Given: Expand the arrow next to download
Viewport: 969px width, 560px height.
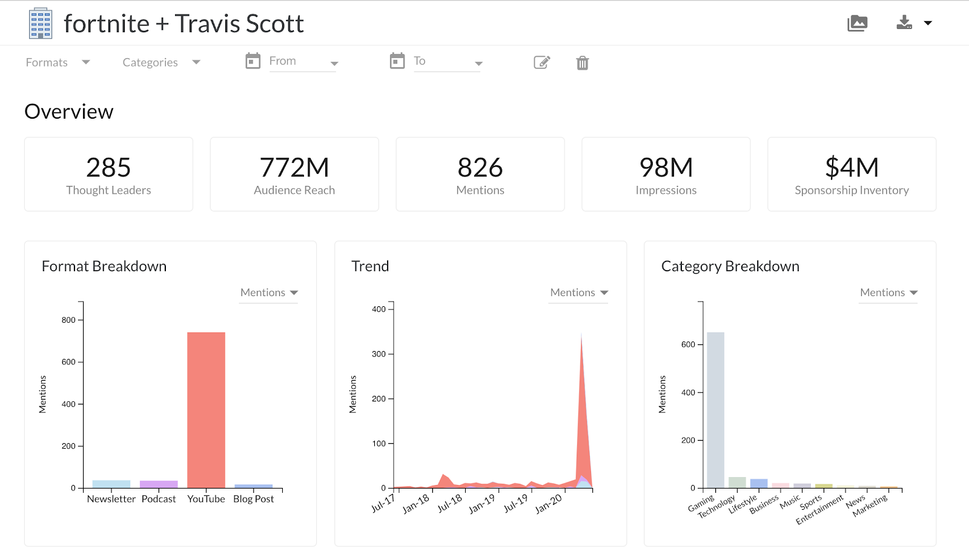Looking at the screenshot, I should tap(928, 23).
